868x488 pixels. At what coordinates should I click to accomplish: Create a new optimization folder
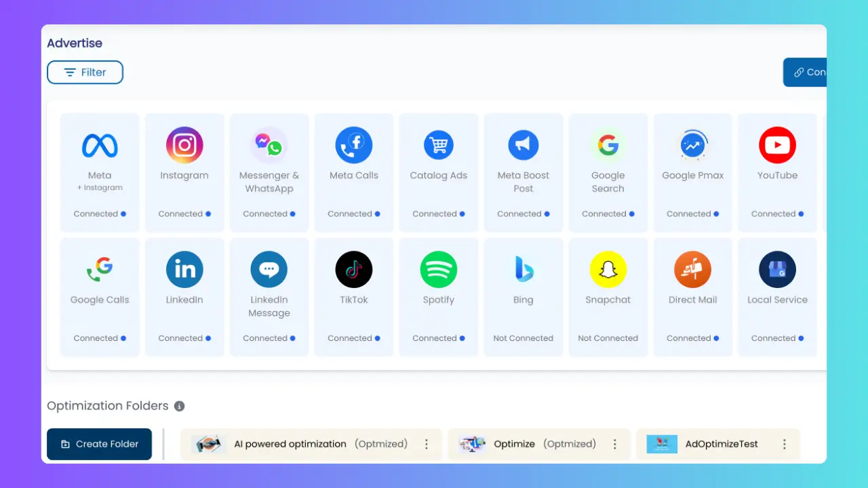point(99,444)
